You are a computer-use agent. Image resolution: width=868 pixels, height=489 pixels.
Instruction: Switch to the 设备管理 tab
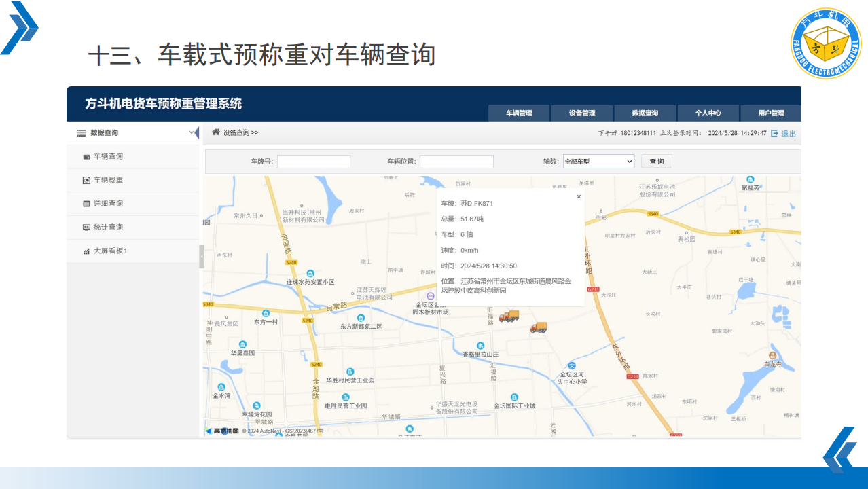[582, 113]
